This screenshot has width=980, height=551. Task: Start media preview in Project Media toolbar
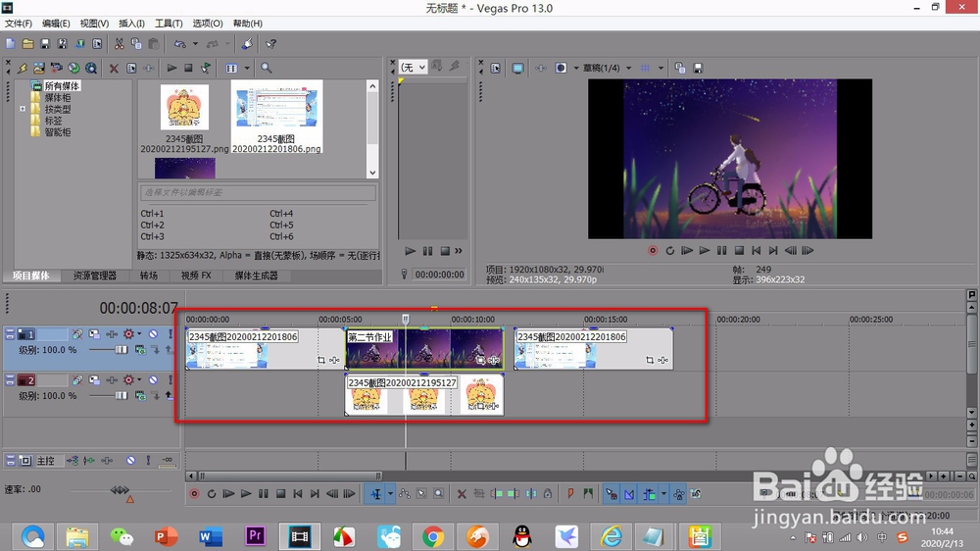tap(171, 69)
